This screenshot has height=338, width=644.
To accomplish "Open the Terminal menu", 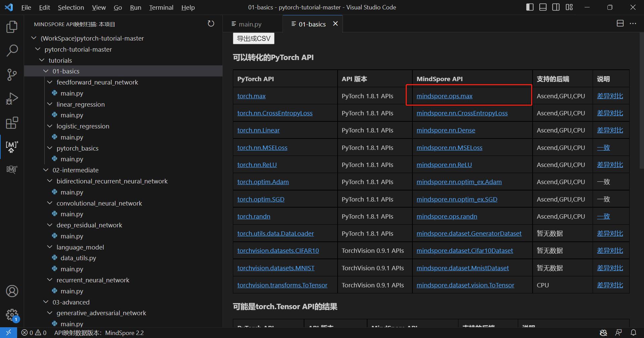I will (161, 7).
